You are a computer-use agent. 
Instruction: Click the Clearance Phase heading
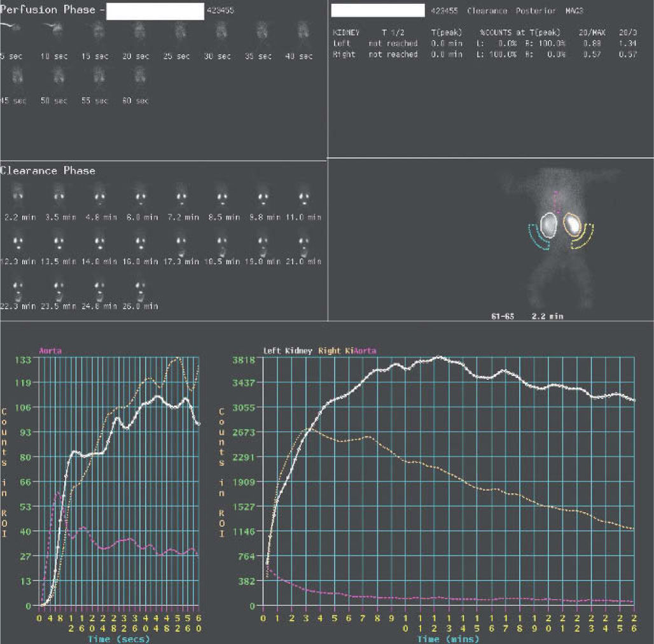[x=48, y=171]
